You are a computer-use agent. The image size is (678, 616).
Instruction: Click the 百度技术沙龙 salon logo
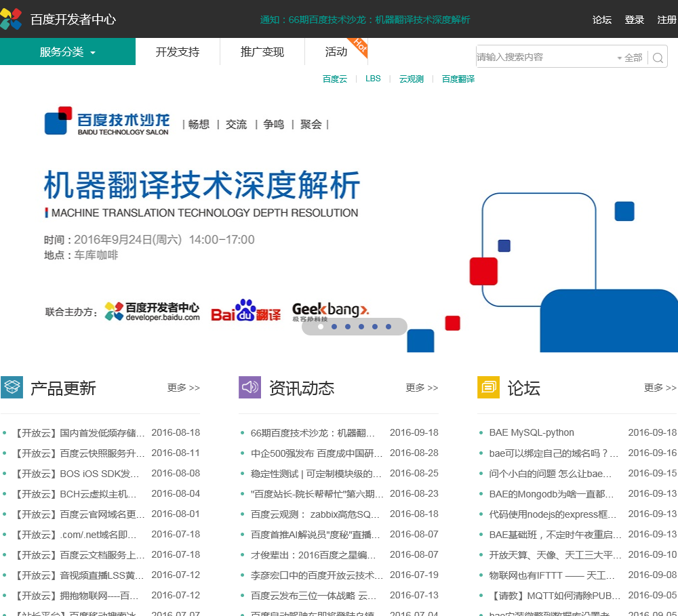click(107, 121)
